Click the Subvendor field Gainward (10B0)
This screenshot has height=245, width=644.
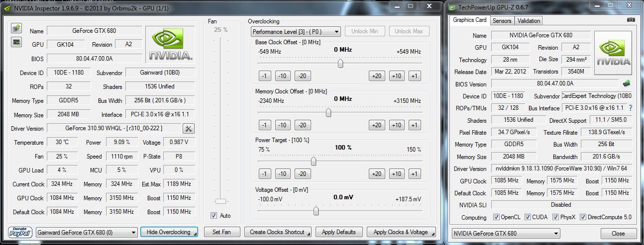tap(160, 73)
